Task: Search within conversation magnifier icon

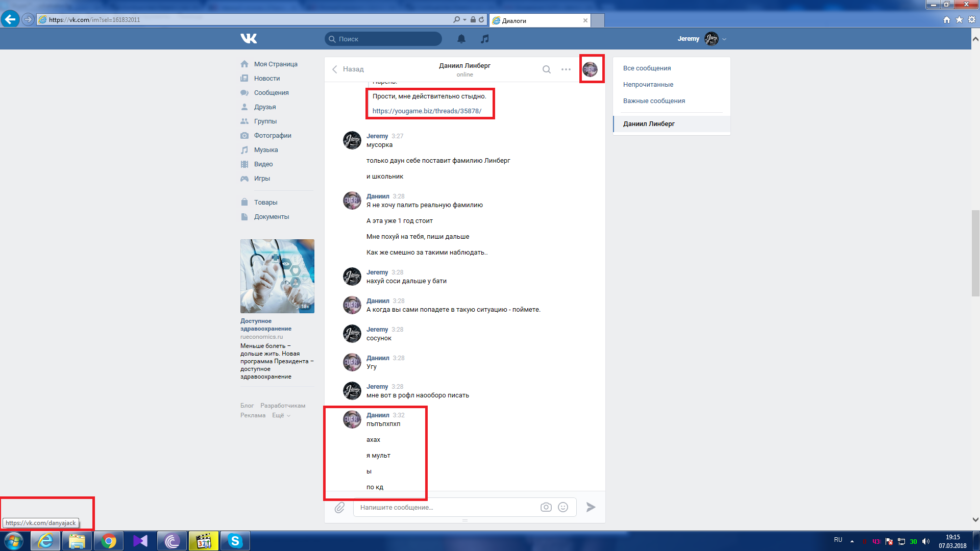Action: pos(546,69)
